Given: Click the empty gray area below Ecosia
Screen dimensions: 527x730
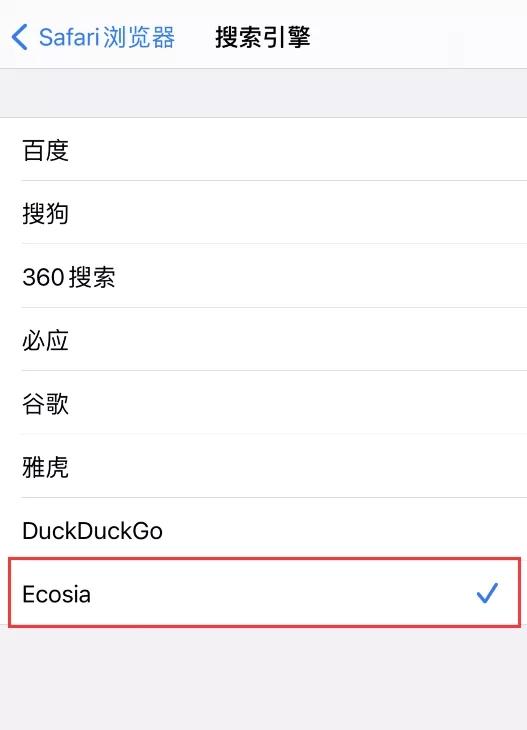Looking at the screenshot, I should [x=264, y=678].
